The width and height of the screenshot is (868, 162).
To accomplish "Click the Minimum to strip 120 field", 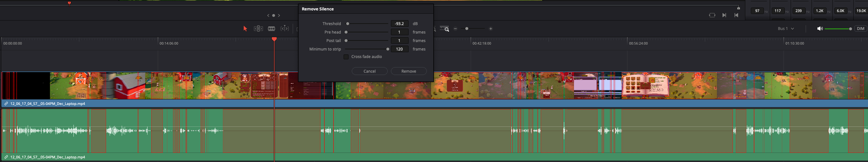I will pyautogui.click(x=399, y=49).
